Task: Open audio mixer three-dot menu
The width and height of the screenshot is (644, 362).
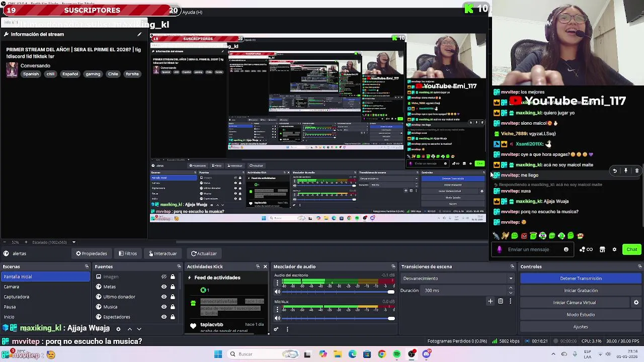Action: (287, 329)
